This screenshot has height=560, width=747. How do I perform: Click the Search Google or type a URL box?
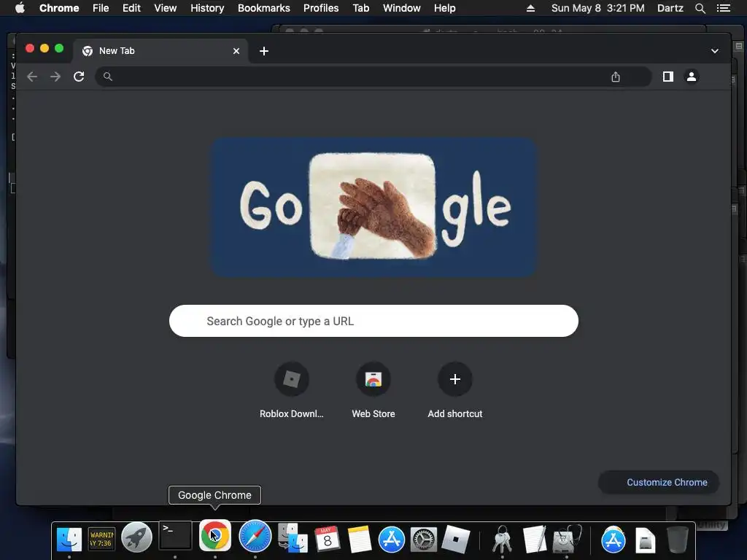(373, 321)
